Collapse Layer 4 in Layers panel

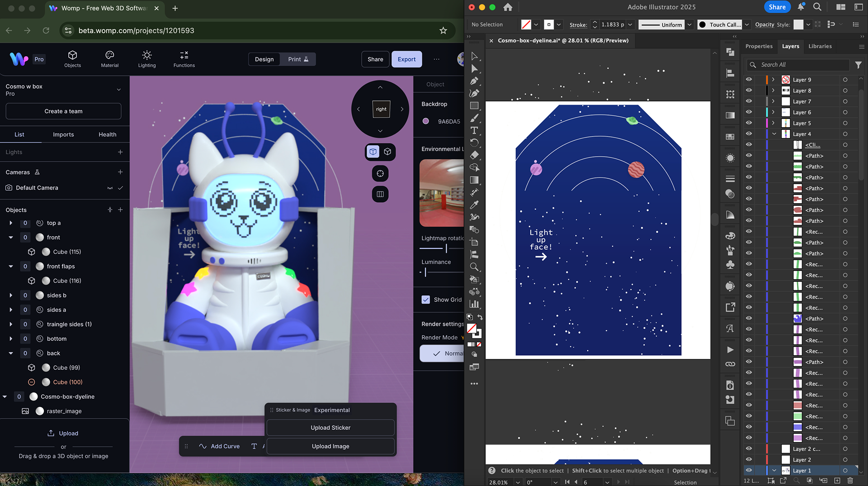pos(774,134)
